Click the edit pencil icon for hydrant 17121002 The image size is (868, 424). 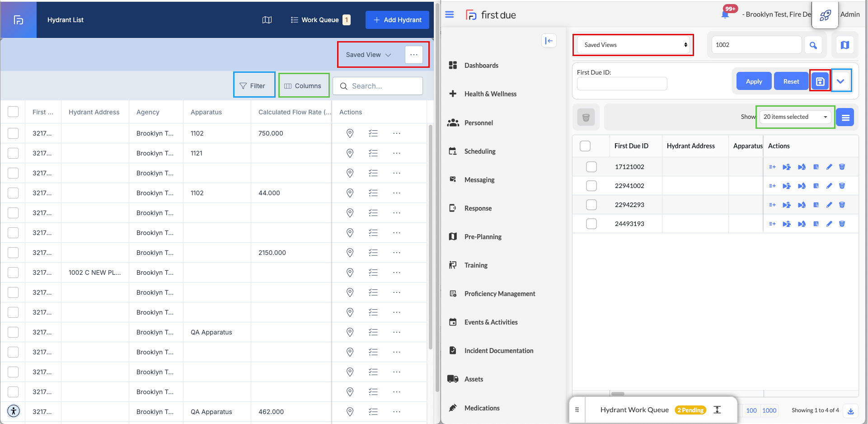click(x=829, y=167)
